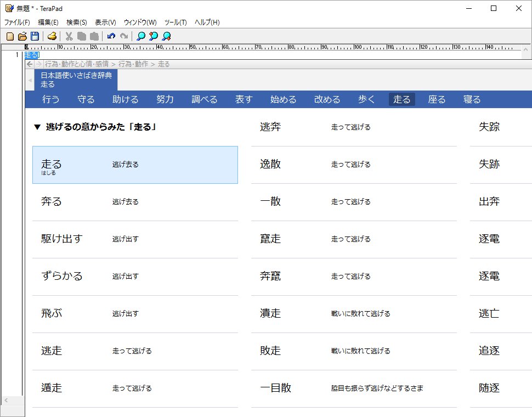Select the 奔竄 entry
Viewport: 532px width, 417px height.
(354, 277)
